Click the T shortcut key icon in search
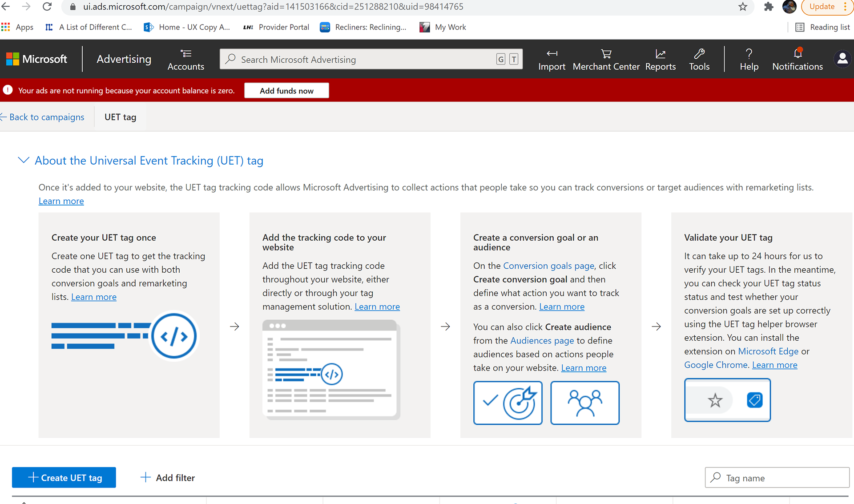The width and height of the screenshot is (854, 504). click(x=514, y=59)
